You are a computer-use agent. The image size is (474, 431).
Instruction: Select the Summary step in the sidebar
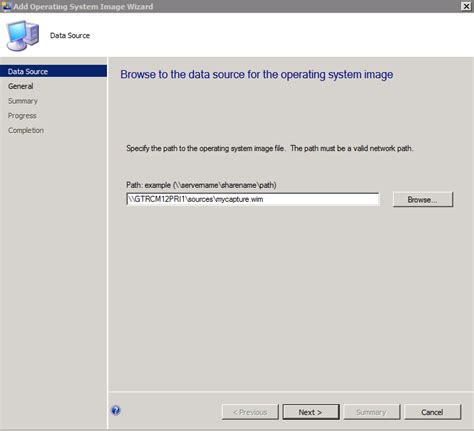[23, 101]
